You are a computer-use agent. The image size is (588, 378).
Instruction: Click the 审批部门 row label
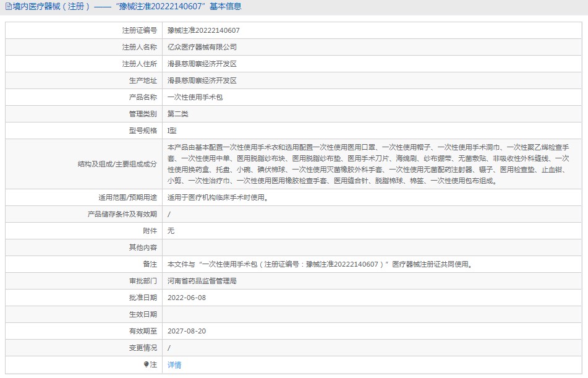143,281
